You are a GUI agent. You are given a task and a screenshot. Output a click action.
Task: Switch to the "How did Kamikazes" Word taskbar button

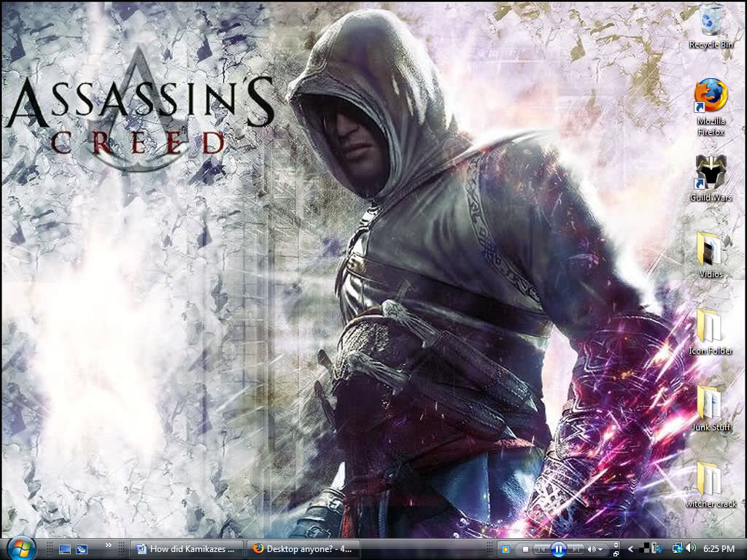tap(186, 549)
